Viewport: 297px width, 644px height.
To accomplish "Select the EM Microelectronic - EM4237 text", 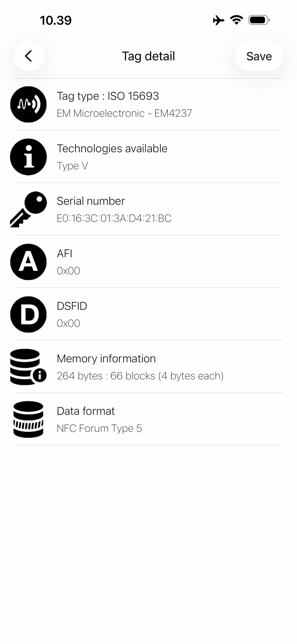I will tap(124, 113).
